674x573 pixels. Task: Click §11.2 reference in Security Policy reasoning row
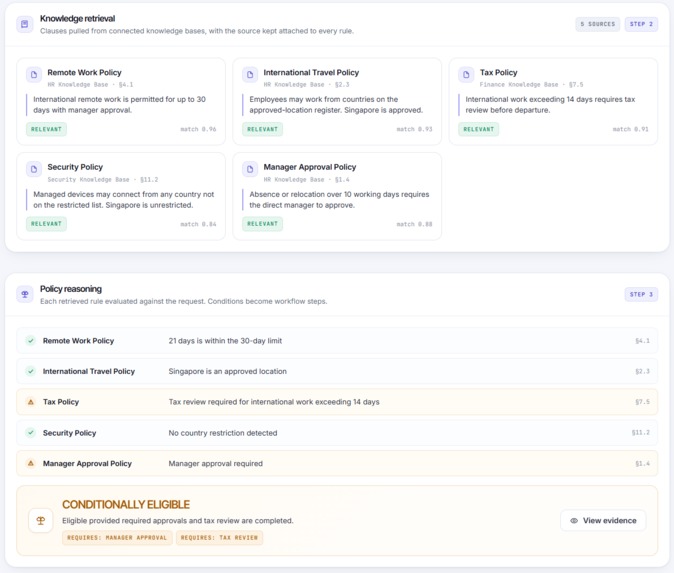pyautogui.click(x=641, y=432)
